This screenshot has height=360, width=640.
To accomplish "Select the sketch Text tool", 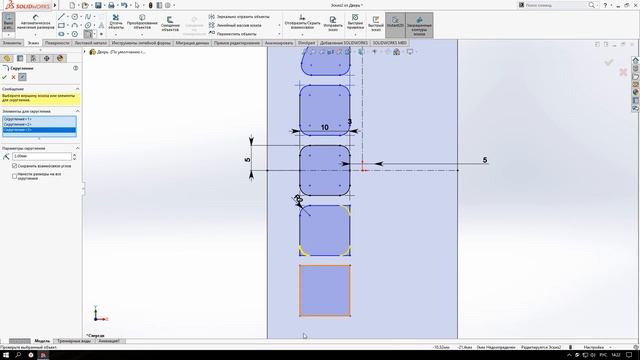I will pyautogui.click(x=101, y=25).
